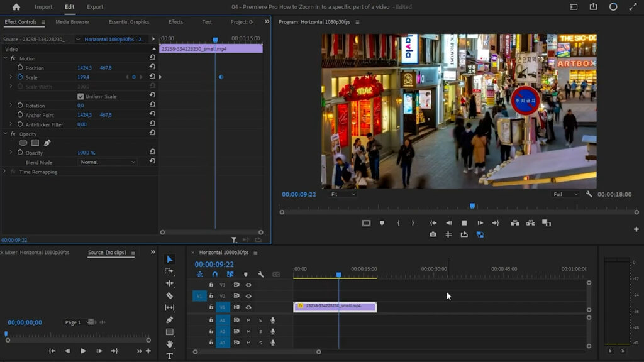This screenshot has height=362, width=644.
Task: Go to In point in Program Monitor
Action: coord(433,223)
